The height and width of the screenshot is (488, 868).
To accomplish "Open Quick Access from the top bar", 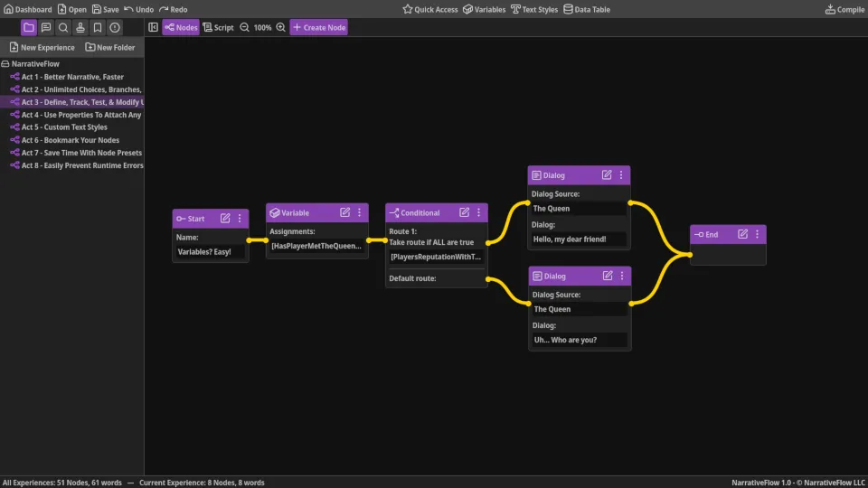I will [x=430, y=9].
